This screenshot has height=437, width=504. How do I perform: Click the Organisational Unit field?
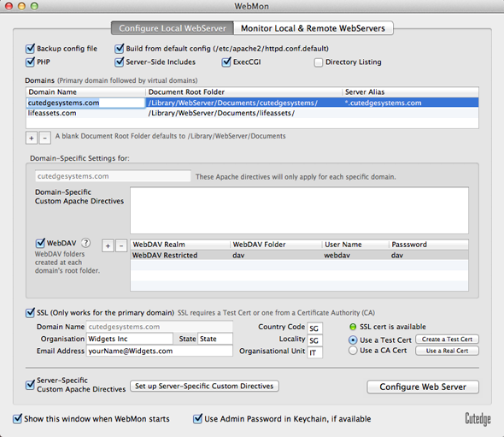314,352
